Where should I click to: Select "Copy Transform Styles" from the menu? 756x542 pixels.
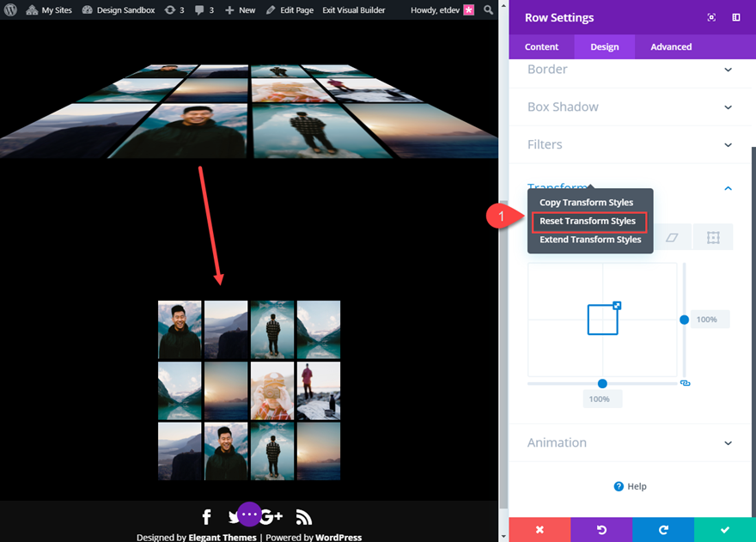point(588,202)
